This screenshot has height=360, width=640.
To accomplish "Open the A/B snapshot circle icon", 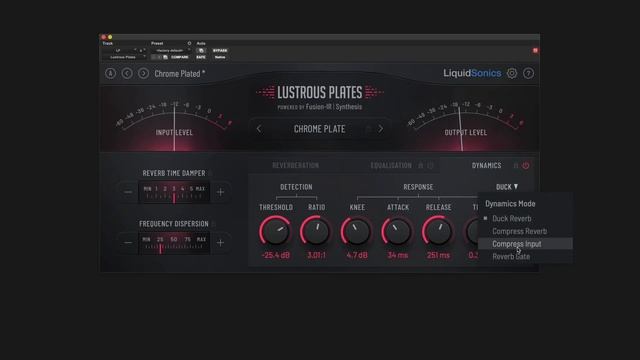I will 111,73.
